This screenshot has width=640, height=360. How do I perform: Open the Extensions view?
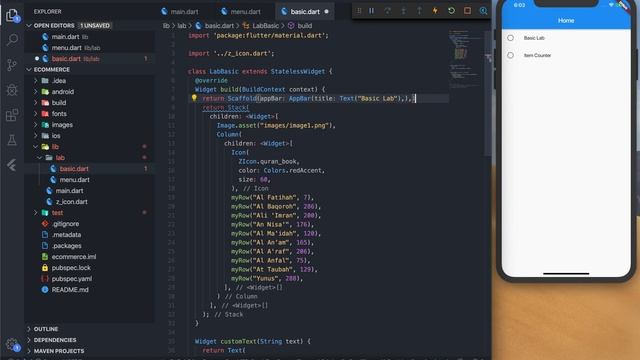12,115
